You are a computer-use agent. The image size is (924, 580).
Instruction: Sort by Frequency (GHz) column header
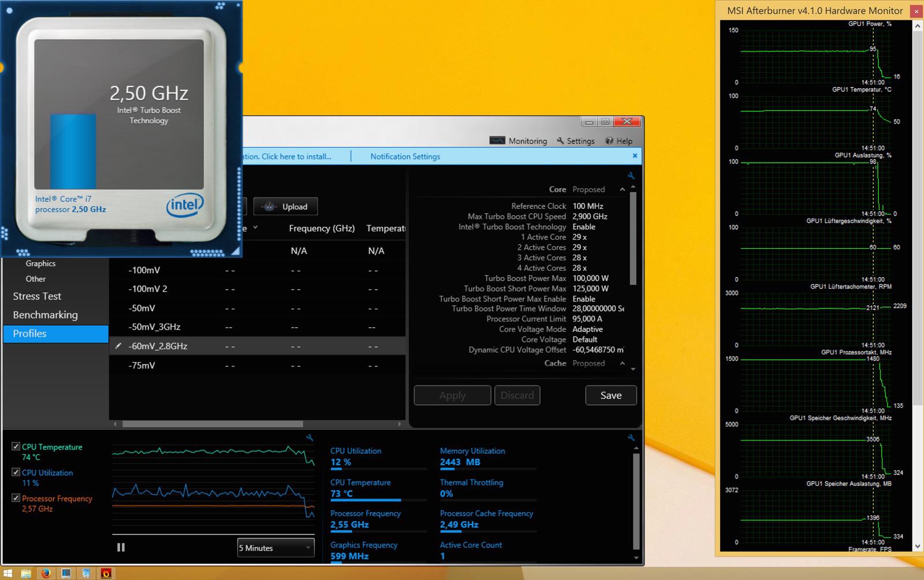click(322, 228)
